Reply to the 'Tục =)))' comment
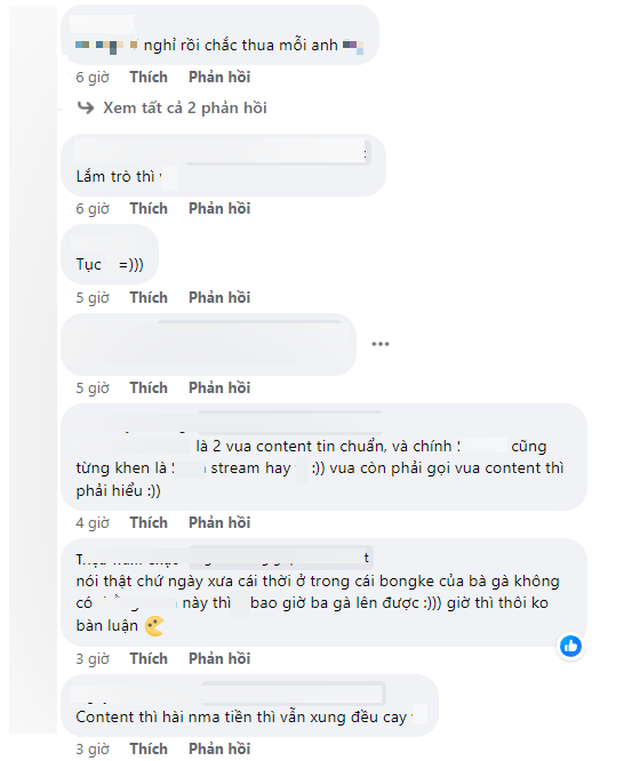Image resolution: width=640 pixels, height=761 pixels. (x=219, y=297)
